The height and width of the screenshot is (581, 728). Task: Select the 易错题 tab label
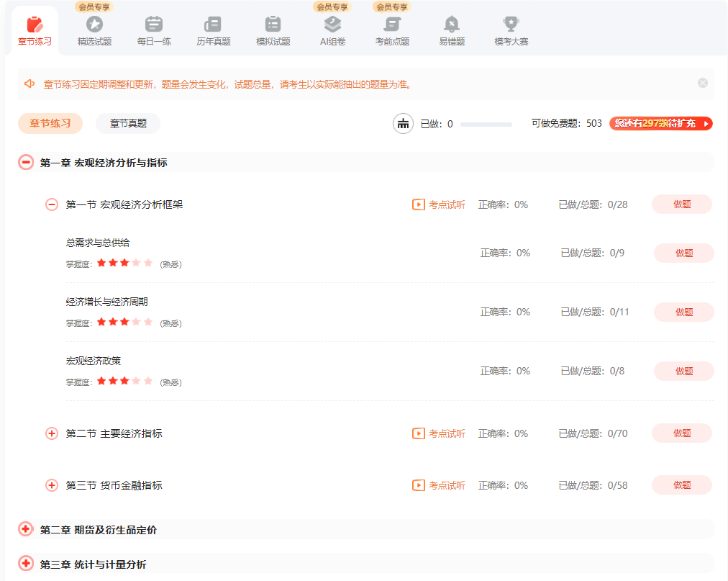pos(452,41)
